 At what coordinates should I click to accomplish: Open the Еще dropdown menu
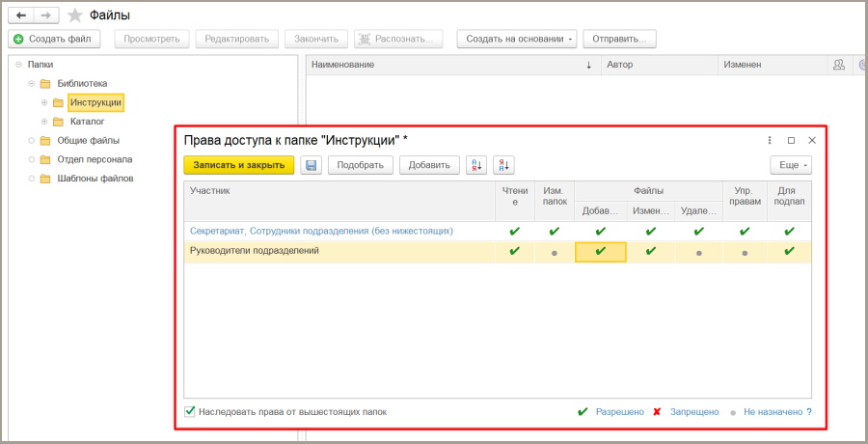(x=791, y=165)
